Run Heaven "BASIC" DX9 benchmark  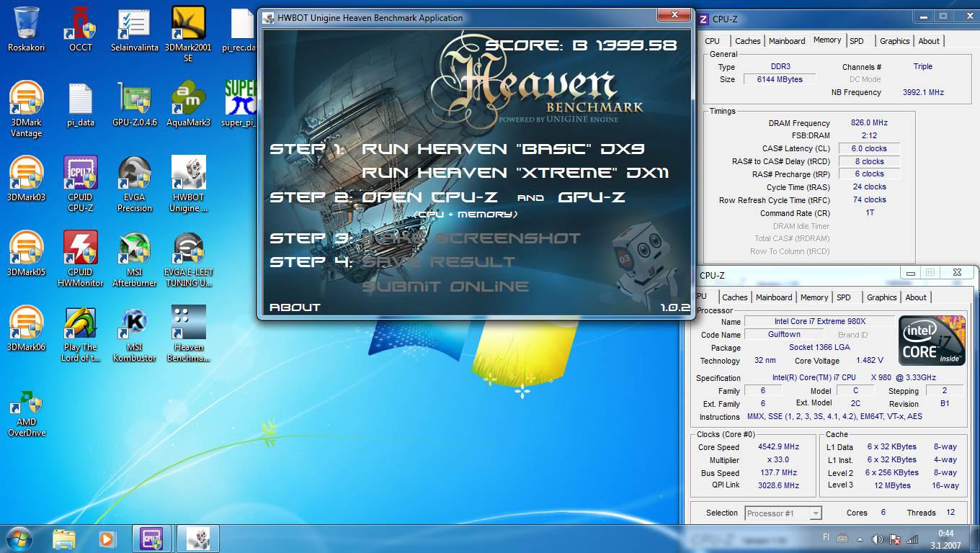[x=503, y=149]
